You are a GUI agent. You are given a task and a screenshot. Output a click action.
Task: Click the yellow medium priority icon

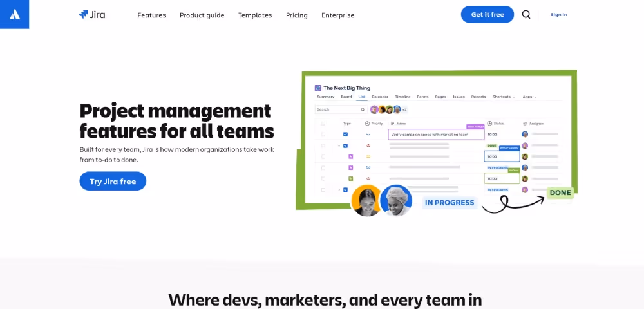click(368, 156)
